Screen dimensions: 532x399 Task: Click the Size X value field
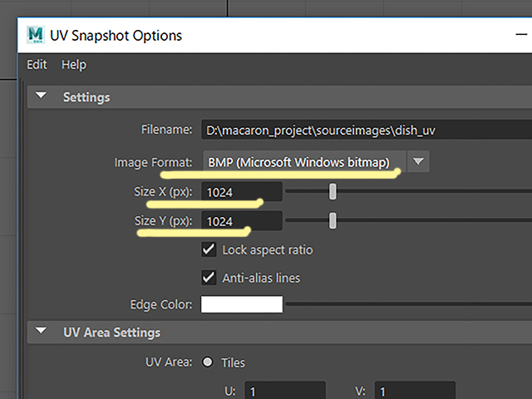tap(242, 192)
